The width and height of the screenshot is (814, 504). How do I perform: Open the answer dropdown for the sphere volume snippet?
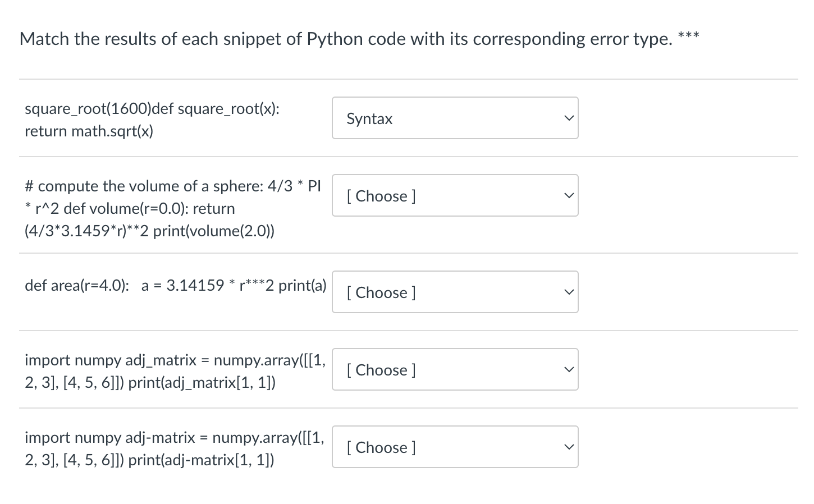[455, 196]
